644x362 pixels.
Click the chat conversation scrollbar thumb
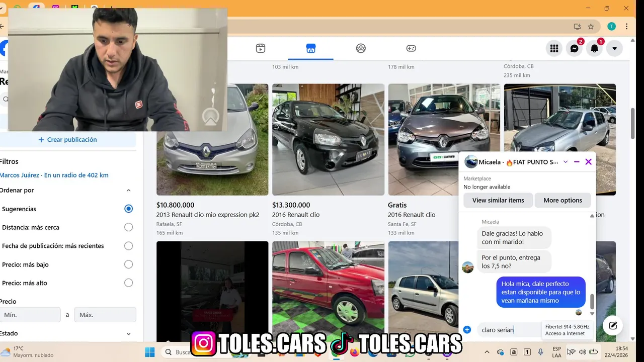pos(592,302)
